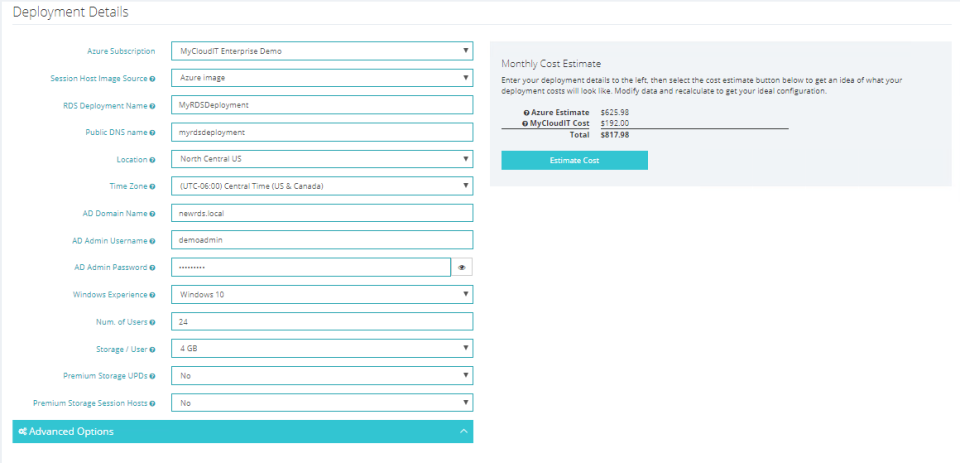960x463 pixels.
Task: Click Num. of Users field showing 24
Action: [x=322, y=322]
